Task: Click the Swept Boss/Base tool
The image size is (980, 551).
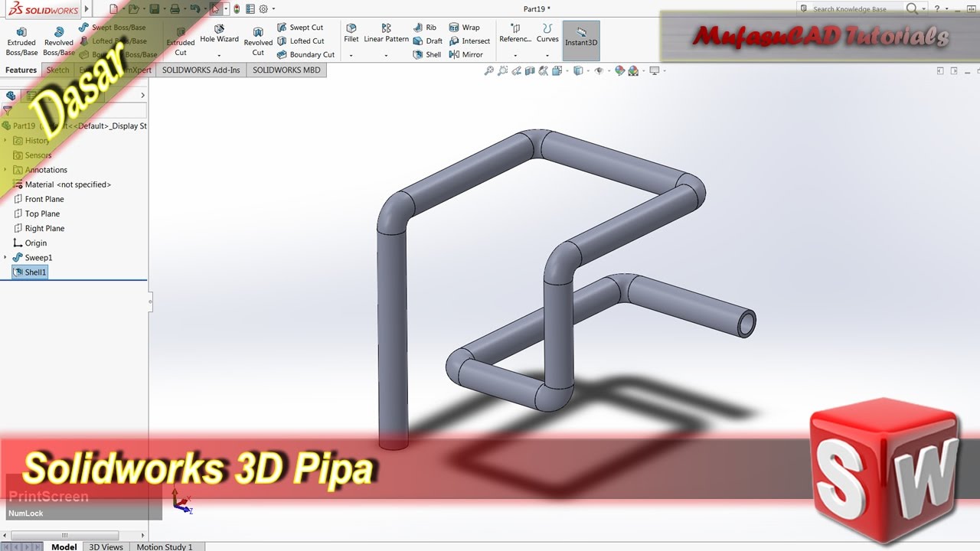Action: click(112, 28)
